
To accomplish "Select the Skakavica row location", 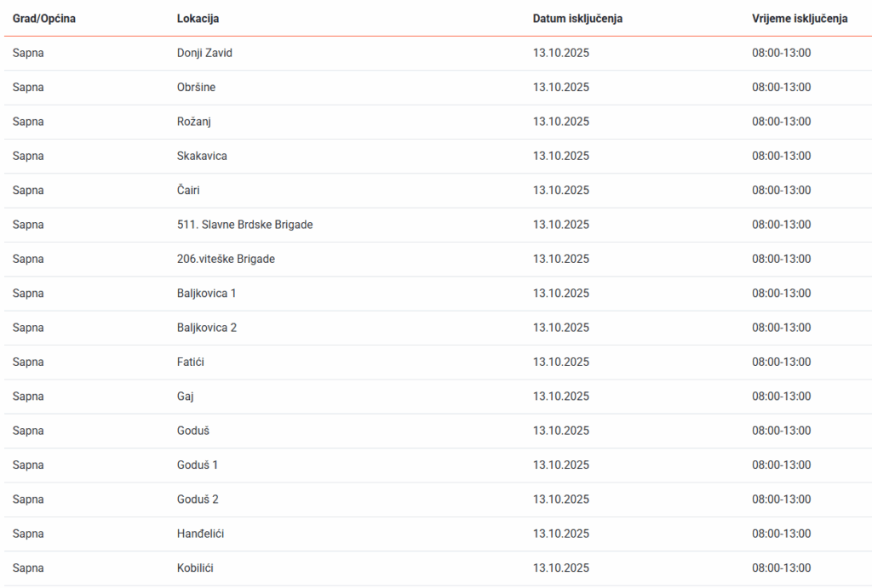I will (202, 156).
